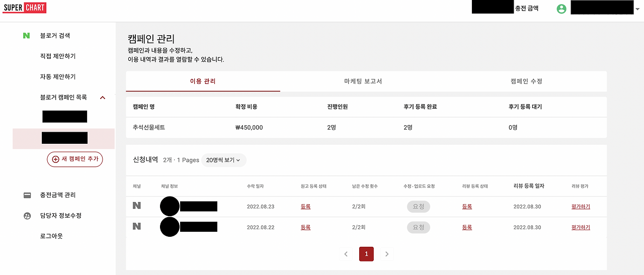644x275 pixels.
Task: Open the 20명씩 보기 dropdown
Action: [x=224, y=160]
